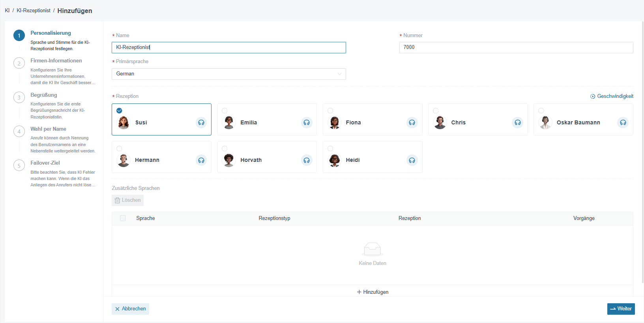Play Oskar Baumann voice sample headphone icon
The width and height of the screenshot is (644, 323).
pyautogui.click(x=623, y=122)
